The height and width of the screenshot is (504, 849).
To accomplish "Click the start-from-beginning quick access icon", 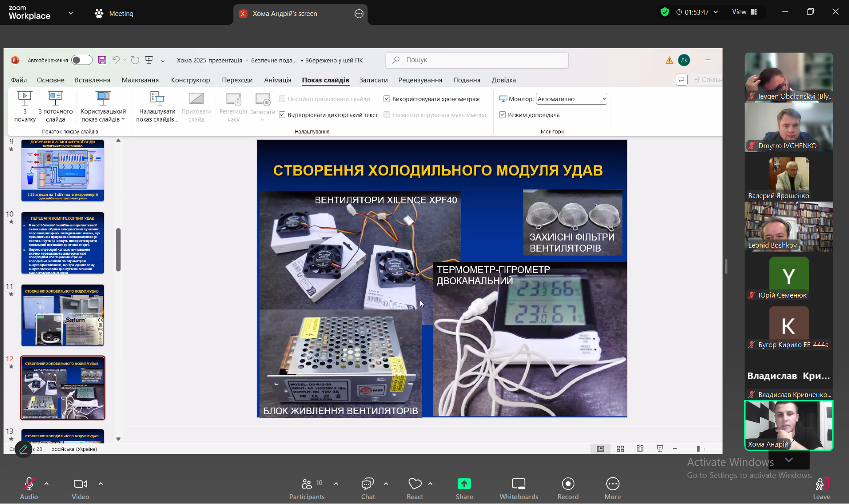I will pyautogui.click(x=149, y=60).
